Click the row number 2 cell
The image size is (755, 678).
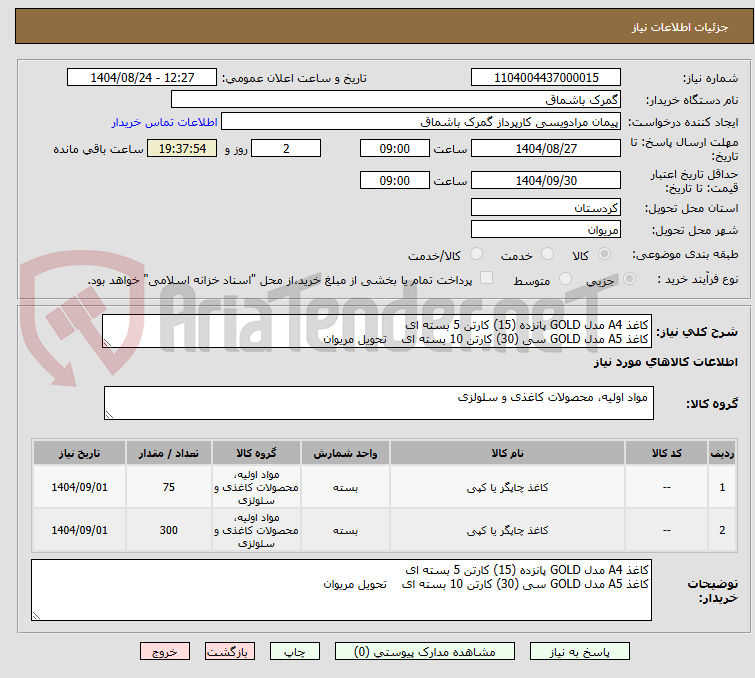722,530
